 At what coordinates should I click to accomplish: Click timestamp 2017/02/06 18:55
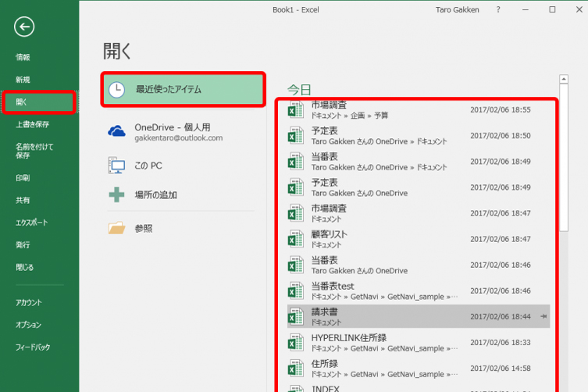point(501,110)
